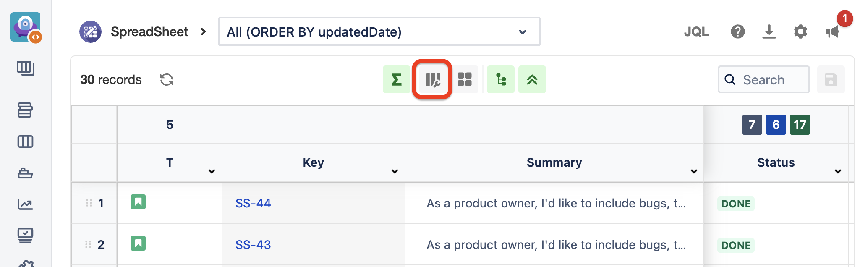Viewport: 868px width, 267px height.
Task: Expand the Status column header menu
Action: [x=838, y=171]
